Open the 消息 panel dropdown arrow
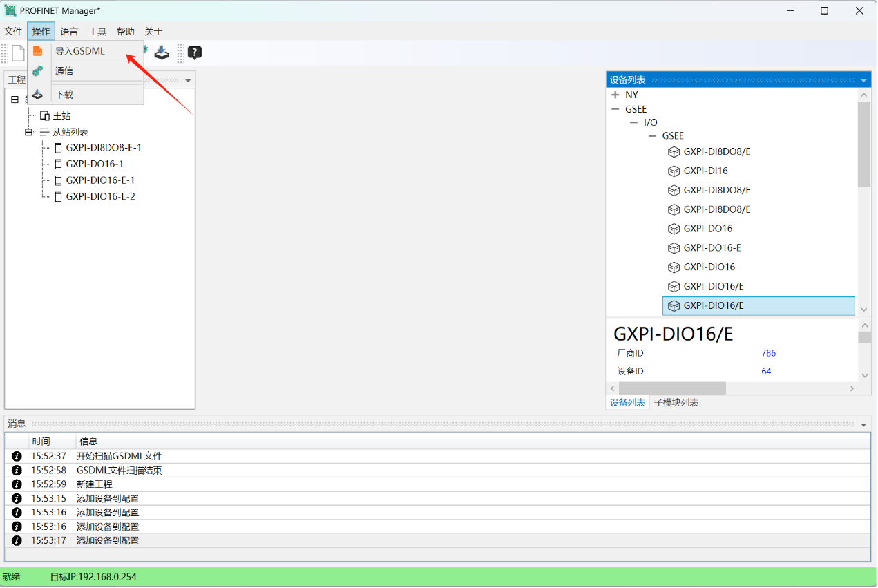The height and width of the screenshot is (588, 878). coord(863,424)
